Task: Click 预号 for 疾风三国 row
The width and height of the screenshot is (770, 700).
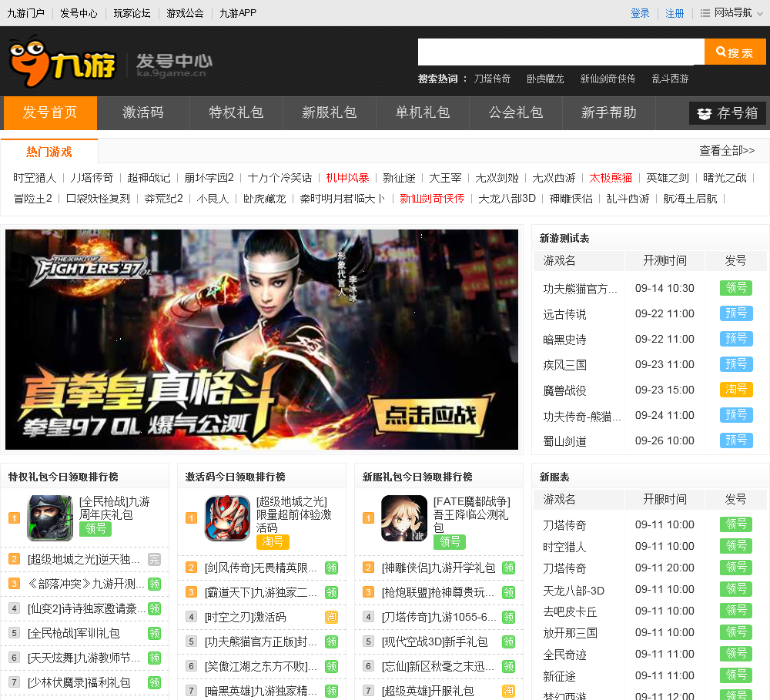Action: (x=735, y=364)
